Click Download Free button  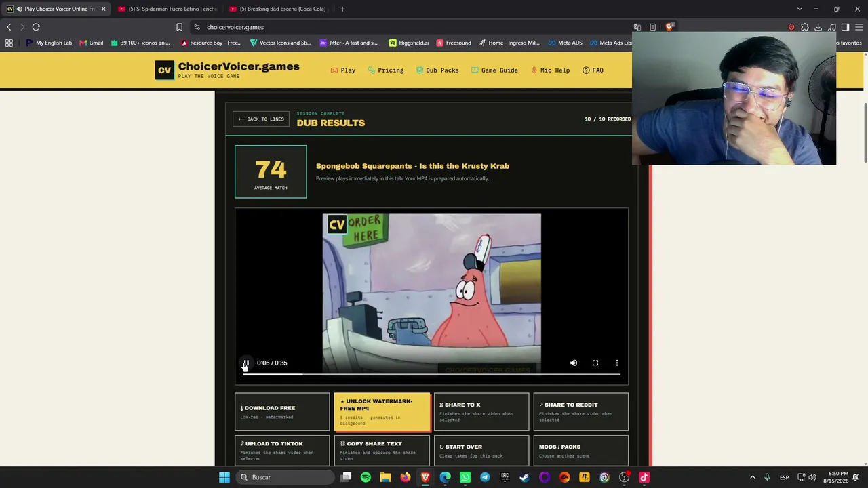click(282, 412)
